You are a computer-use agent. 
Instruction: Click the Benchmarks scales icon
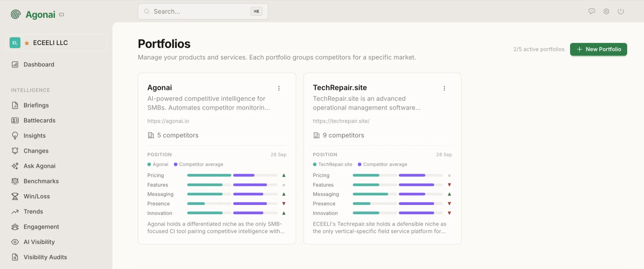click(15, 181)
